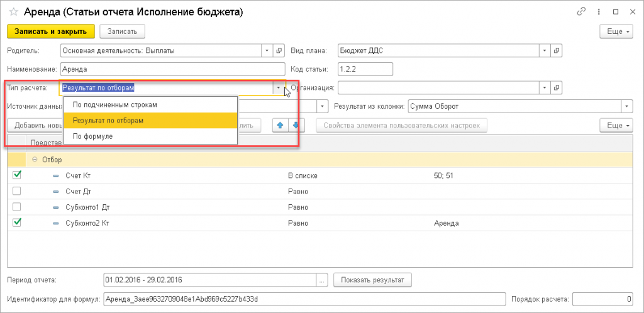
Task: Click the Организация open-form icon
Action: coord(557,87)
